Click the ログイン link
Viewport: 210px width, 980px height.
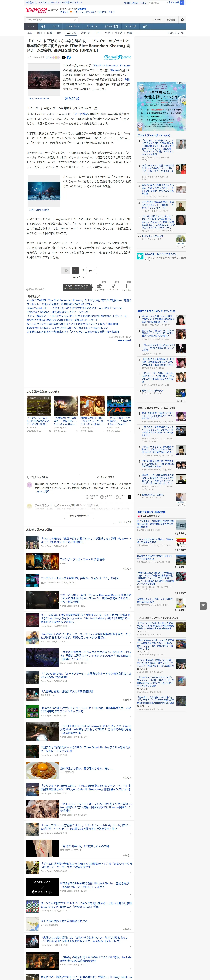coord(64,12)
